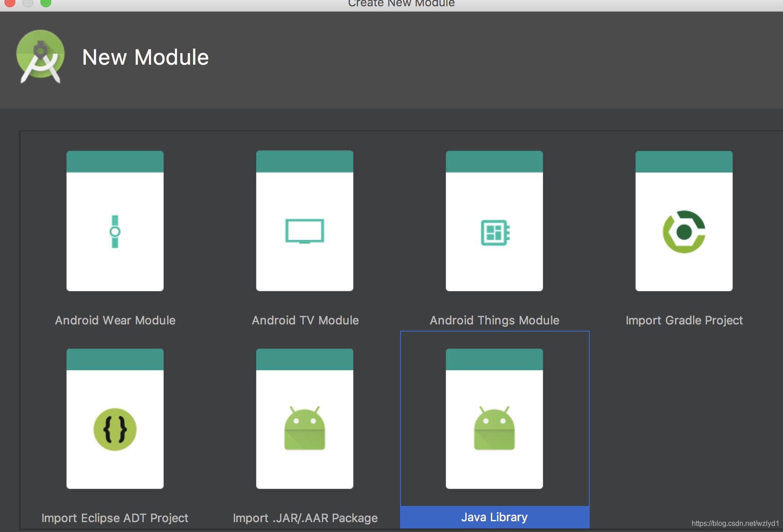Click the Android Studio logo in header
Screen dimensions: 783x532
(40, 57)
